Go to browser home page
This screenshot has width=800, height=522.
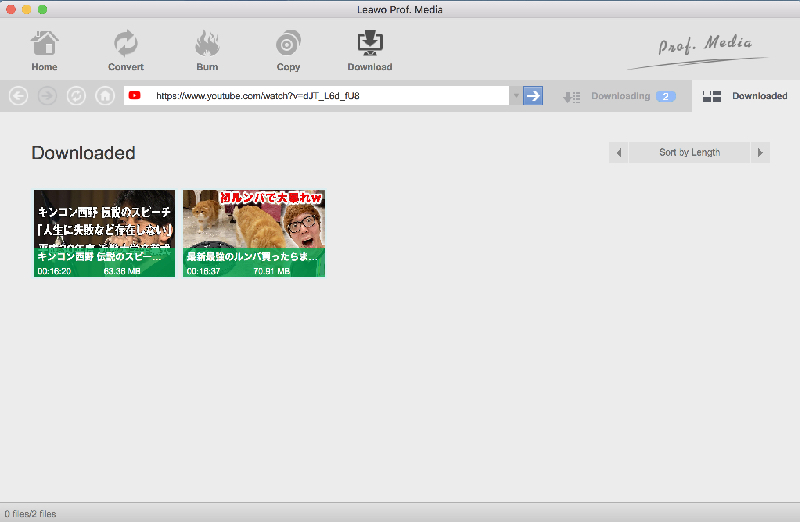point(105,96)
